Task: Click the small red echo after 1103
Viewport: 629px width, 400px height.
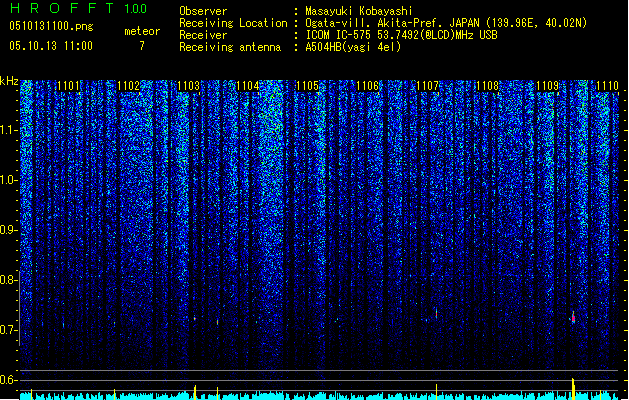Action: (217, 322)
